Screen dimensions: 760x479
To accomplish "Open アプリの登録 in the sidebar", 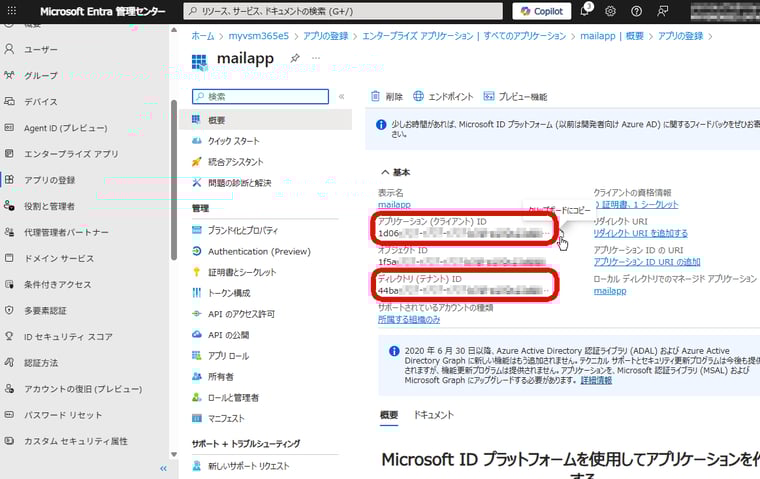I will pos(49,180).
